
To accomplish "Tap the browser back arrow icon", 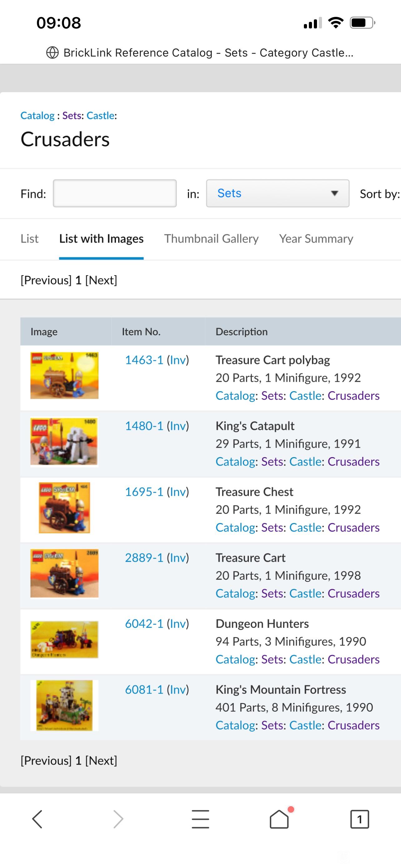I will [37, 819].
